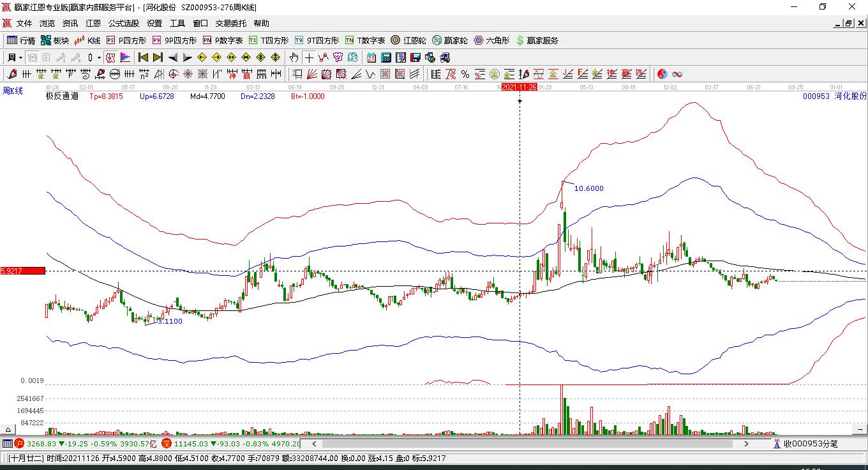Jump to the first bar icon
Screen dimensions: 868x470
pyautogui.click(x=143, y=57)
